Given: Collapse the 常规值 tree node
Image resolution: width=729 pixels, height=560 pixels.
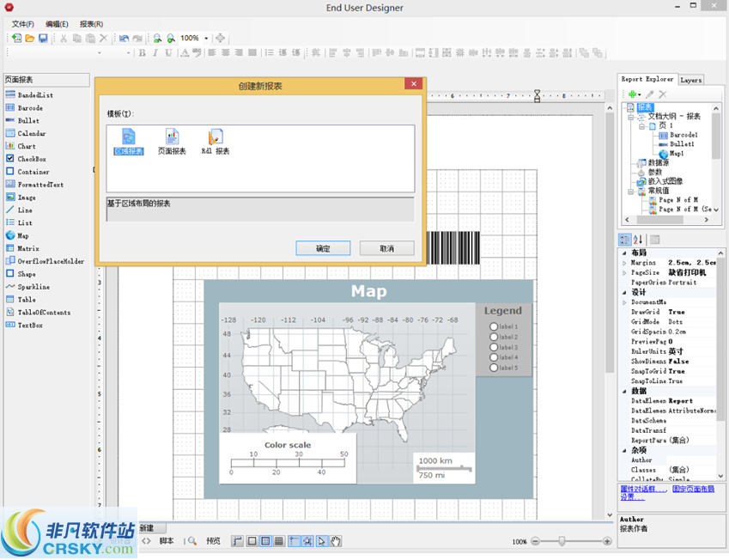Looking at the screenshot, I should [631, 192].
